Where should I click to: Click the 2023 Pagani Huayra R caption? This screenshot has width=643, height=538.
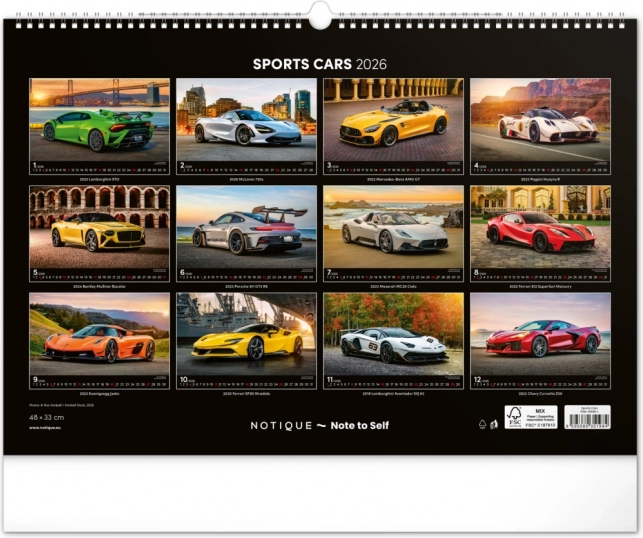540,180
